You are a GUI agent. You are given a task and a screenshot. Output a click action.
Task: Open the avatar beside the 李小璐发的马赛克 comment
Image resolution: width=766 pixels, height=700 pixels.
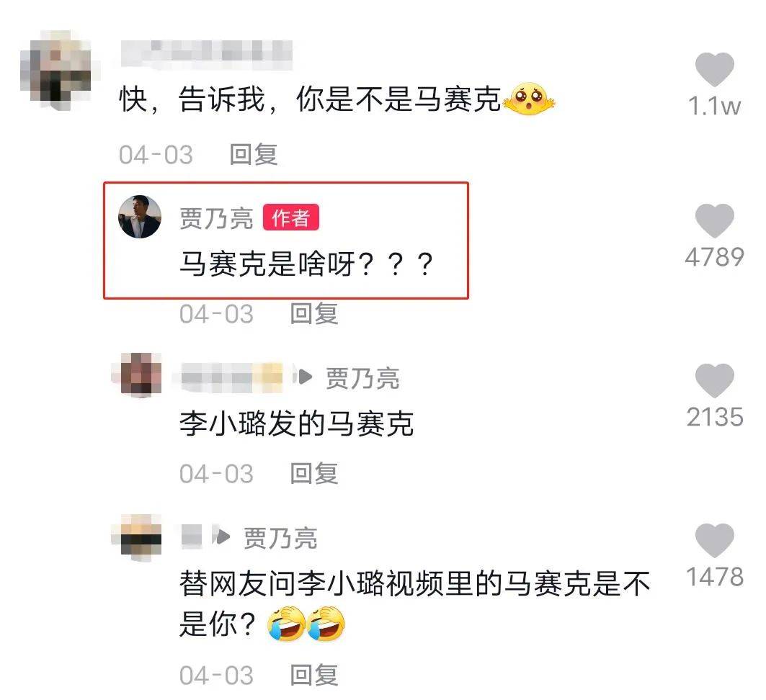(x=138, y=374)
